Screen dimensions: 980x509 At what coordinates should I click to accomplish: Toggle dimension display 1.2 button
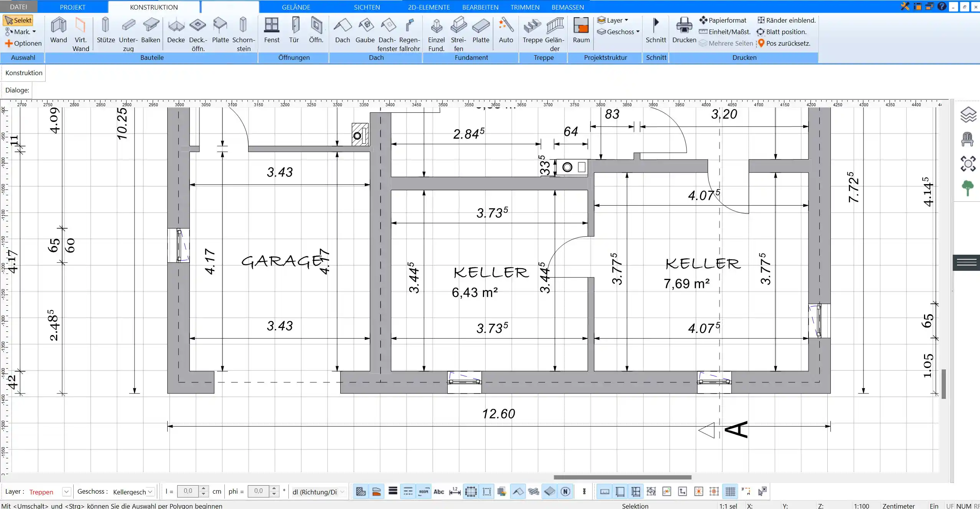[x=455, y=491]
